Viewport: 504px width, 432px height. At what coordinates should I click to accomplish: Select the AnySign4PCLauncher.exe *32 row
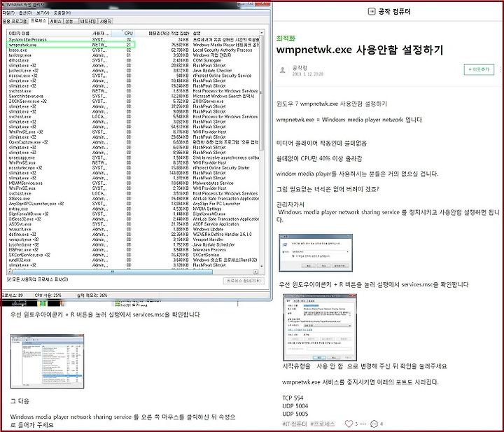click(x=134, y=204)
